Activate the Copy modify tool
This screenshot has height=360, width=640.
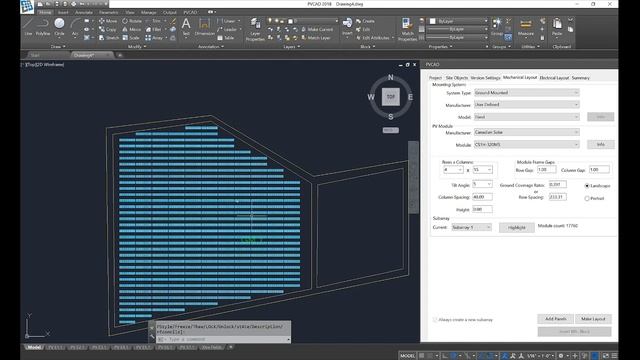point(107,29)
